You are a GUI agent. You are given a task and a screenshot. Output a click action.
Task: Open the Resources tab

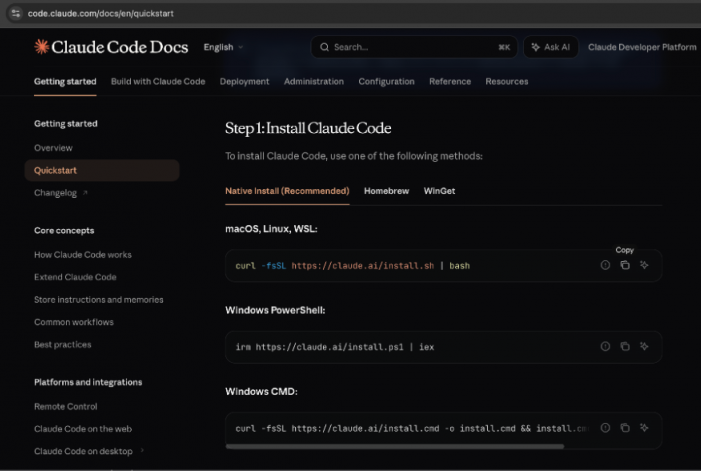(507, 81)
